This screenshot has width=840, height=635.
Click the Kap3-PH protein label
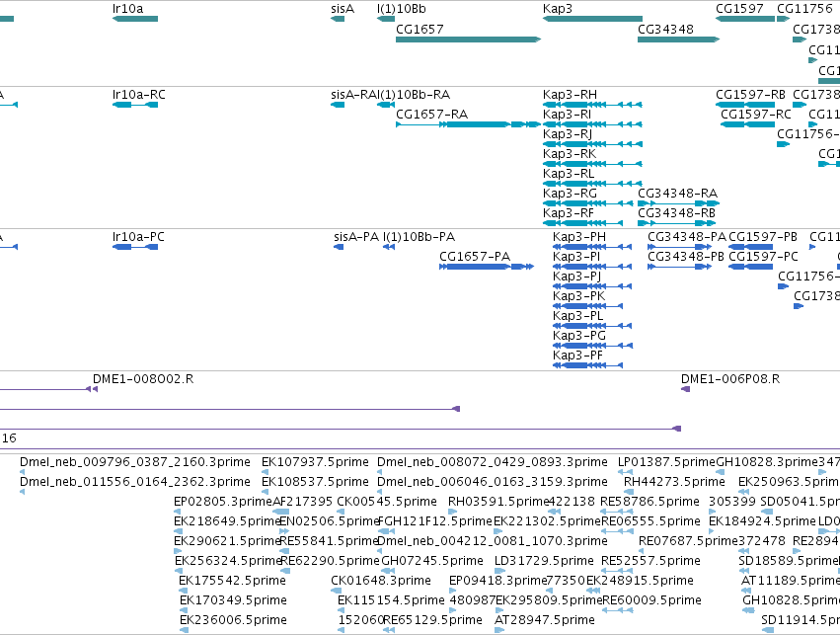(579, 237)
